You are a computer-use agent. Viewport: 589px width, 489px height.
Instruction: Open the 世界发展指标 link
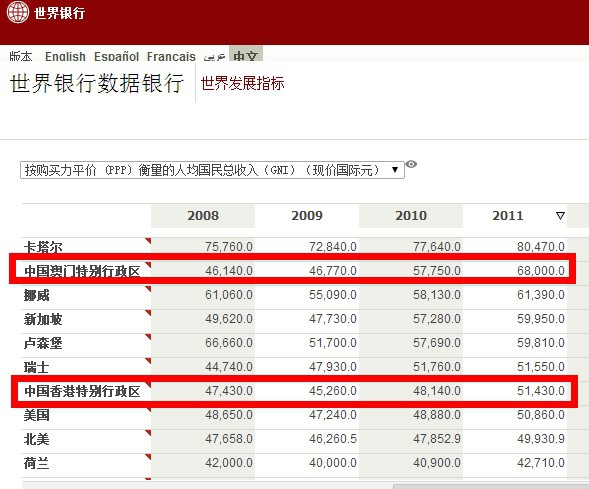tap(242, 83)
